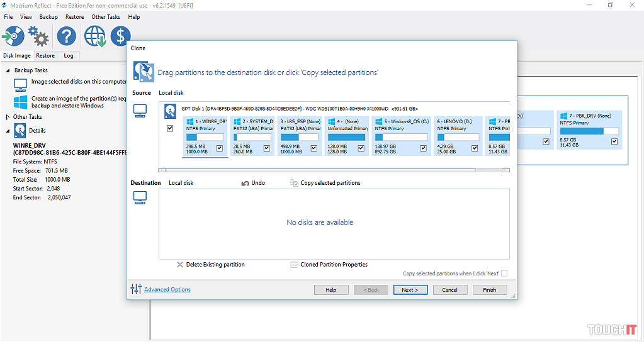Image resolution: width=644 pixels, height=342 pixels.
Task: Open settings via the gears toolbar icon
Action: [39, 36]
